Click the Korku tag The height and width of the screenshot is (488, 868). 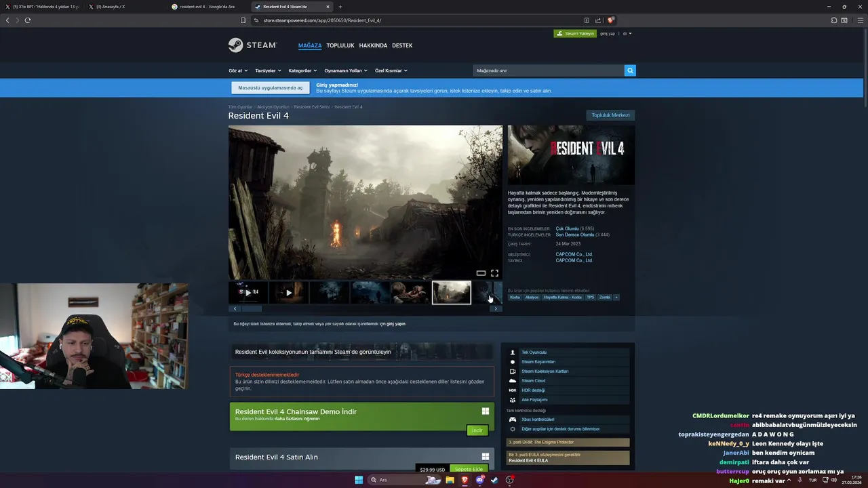[x=515, y=297]
